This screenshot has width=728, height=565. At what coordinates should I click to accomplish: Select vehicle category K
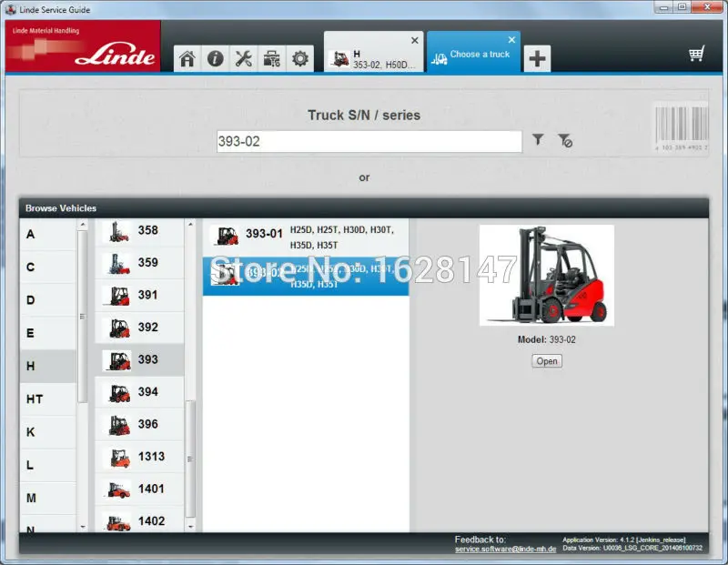[x=48, y=432]
